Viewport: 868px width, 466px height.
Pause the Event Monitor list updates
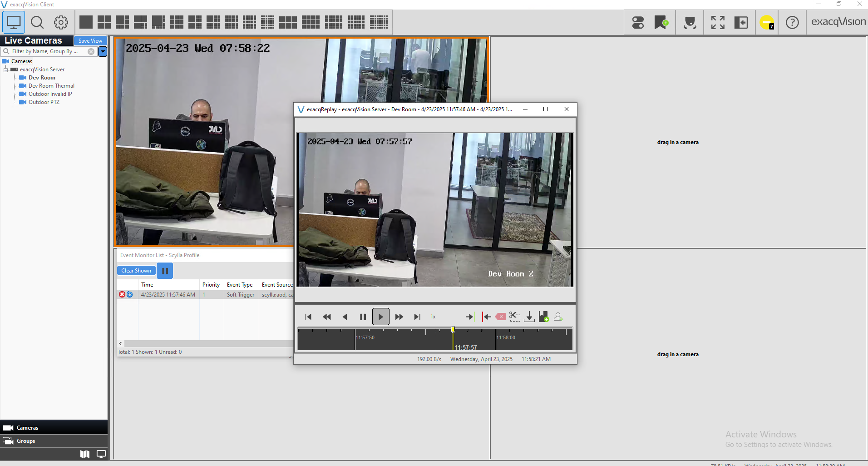point(165,271)
